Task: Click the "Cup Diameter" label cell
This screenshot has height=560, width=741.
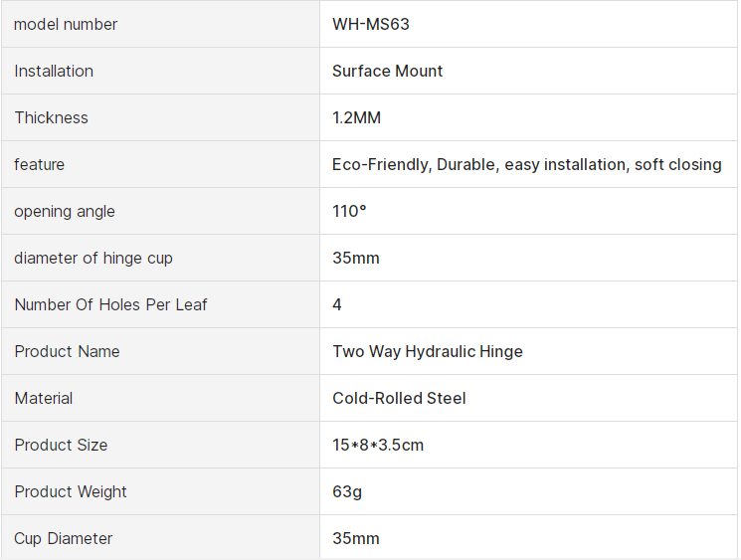Action: coord(64,538)
